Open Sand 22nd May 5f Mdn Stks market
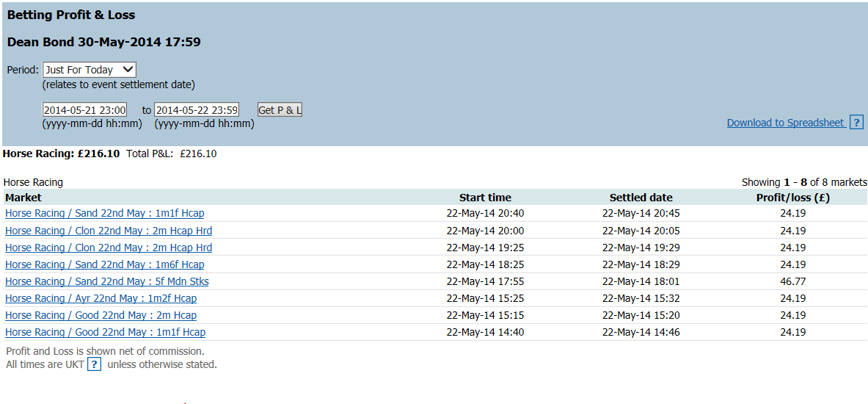Image resolution: width=868 pixels, height=404 pixels. click(107, 281)
